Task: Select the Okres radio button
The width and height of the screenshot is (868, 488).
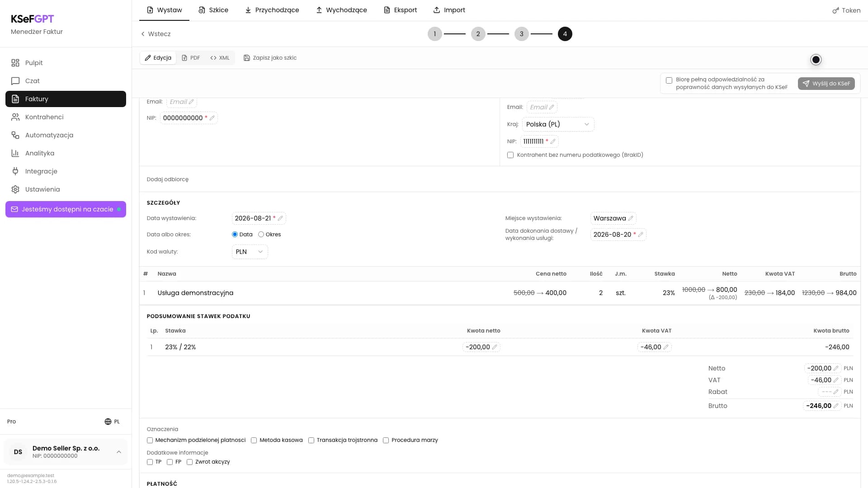Action: point(261,235)
